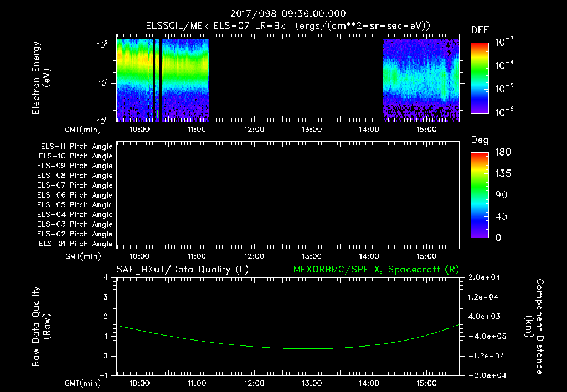This screenshot has height=392, width=567.
Task: Click the ELS-01 Pitch Angle label
Action: (76, 244)
